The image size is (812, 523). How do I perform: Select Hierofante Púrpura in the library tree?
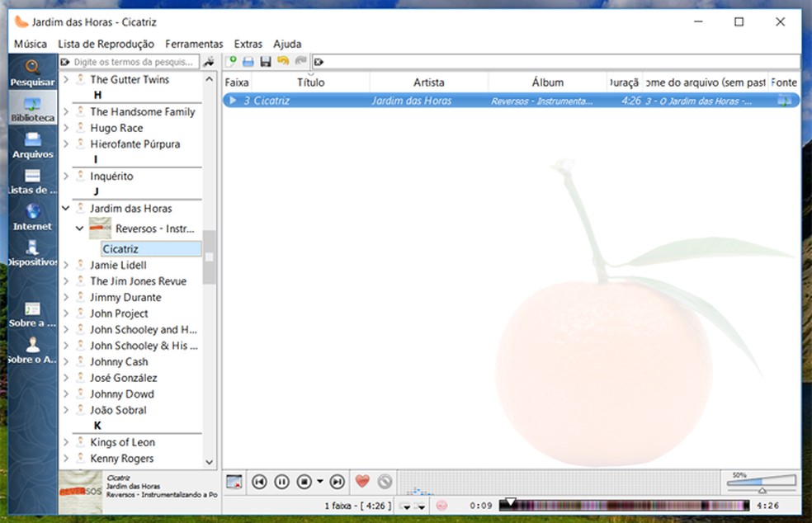click(x=135, y=144)
